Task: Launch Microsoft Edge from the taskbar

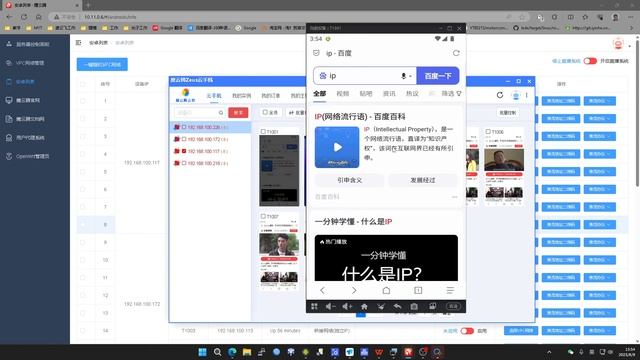Action: 232,352
